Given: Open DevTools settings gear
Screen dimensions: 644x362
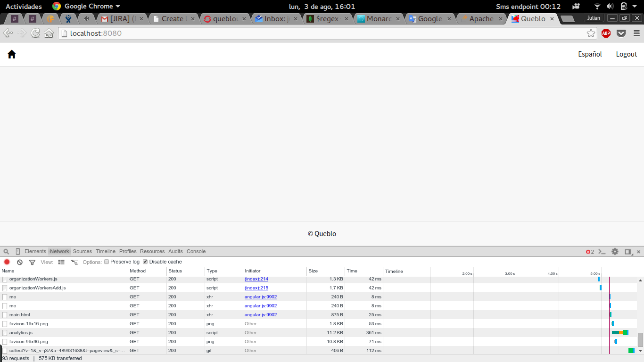Looking at the screenshot, I should (x=615, y=252).
